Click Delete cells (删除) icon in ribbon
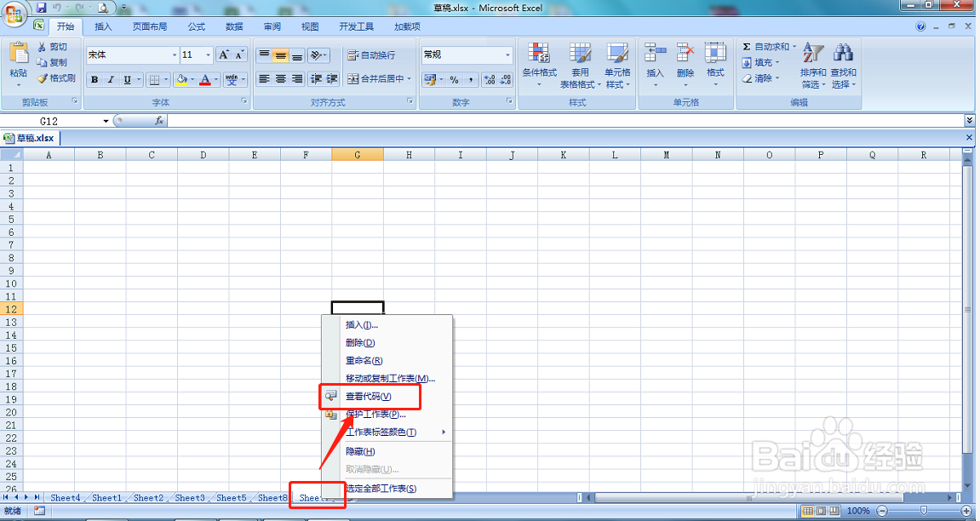Image resolution: width=980 pixels, height=521 pixels. [x=685, y=66]
